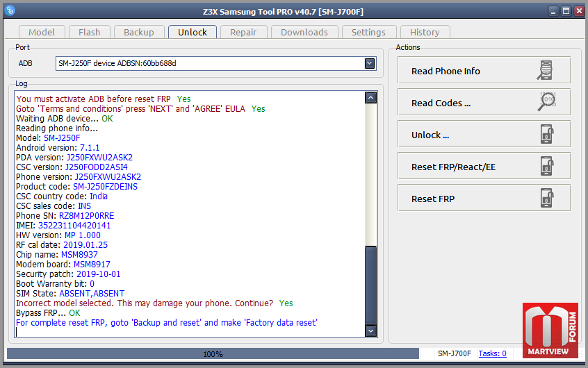Click the phone padlock icon on Unlock...
Screen dimensions: 588x368
[547, 134]
